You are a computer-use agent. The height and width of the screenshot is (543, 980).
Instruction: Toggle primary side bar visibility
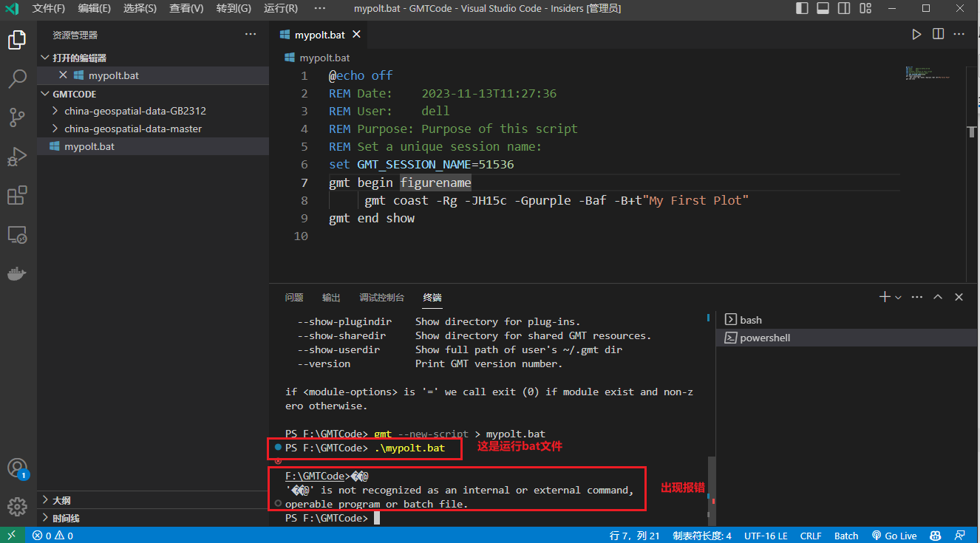click(802, 9)
